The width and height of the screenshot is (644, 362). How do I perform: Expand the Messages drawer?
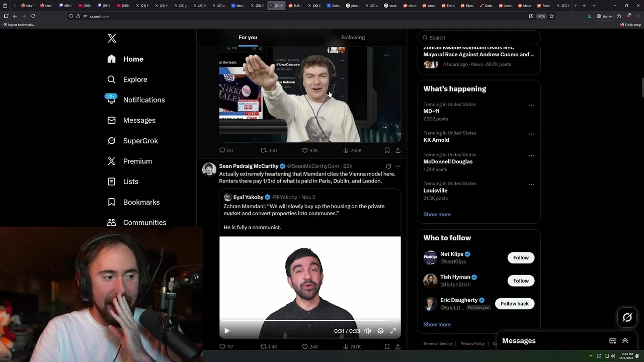625,341
